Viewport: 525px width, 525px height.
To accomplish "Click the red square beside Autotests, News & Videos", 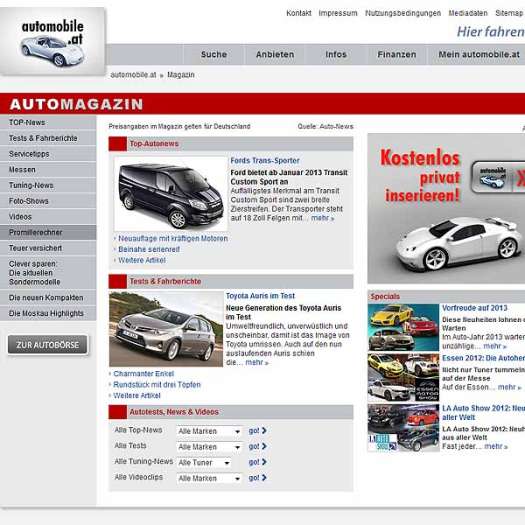I will click(118, 412).
